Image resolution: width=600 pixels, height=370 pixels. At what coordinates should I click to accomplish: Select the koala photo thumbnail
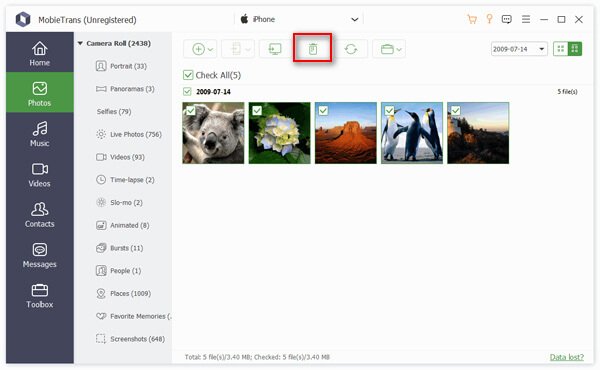[213, 133]
